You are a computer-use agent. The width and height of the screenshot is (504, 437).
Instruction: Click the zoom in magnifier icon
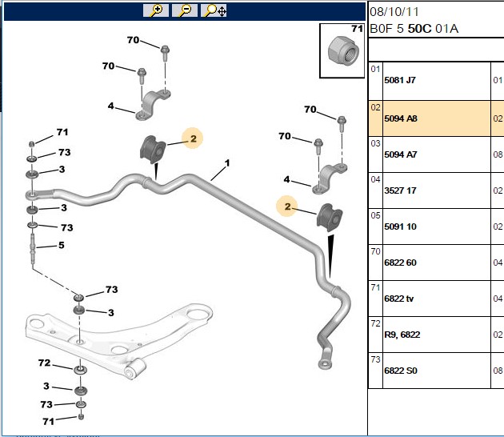156,10
